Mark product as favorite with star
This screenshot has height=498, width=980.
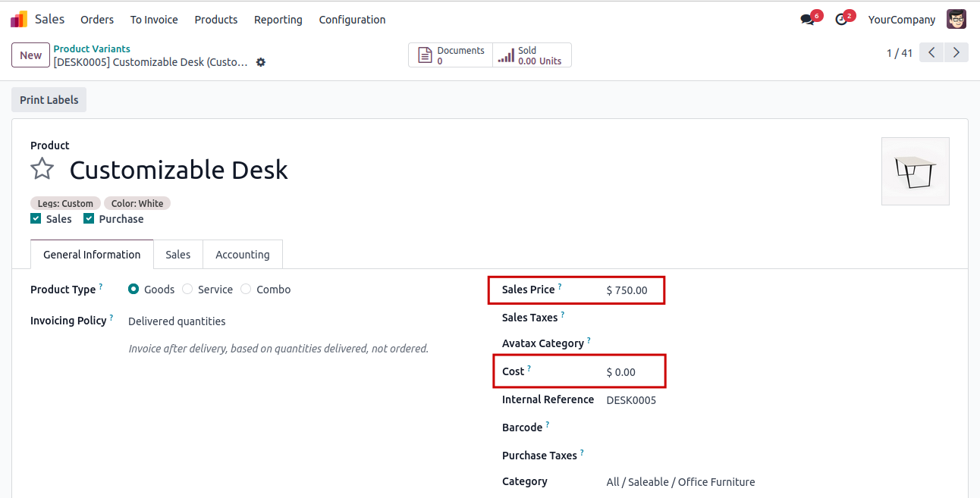(42, 169)
